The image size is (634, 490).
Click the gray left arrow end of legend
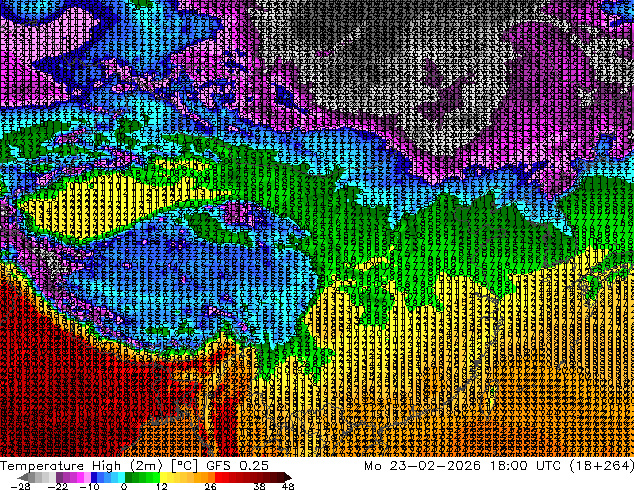pyautogui.click(x=23, y=477)
